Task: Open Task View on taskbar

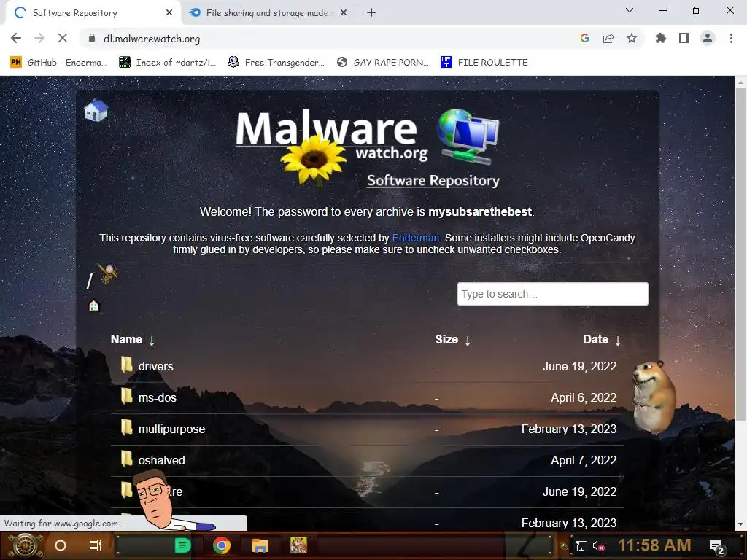Action: coord(96,545)
